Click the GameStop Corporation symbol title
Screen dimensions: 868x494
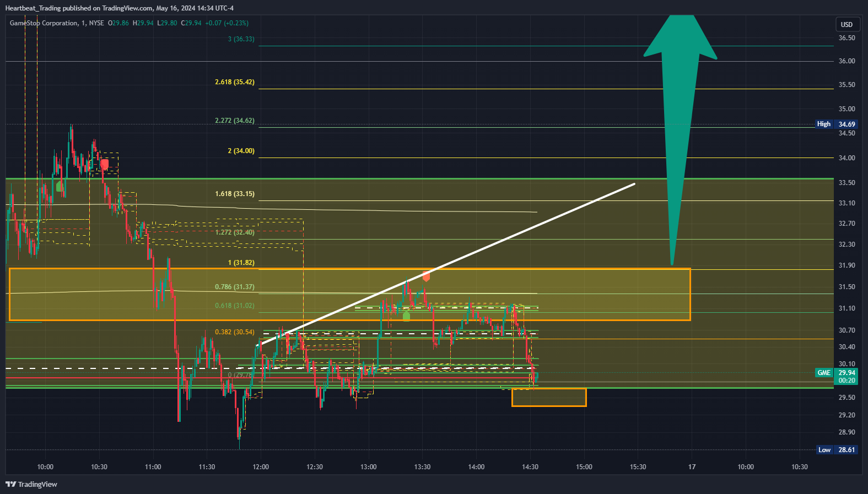[44, 23]
